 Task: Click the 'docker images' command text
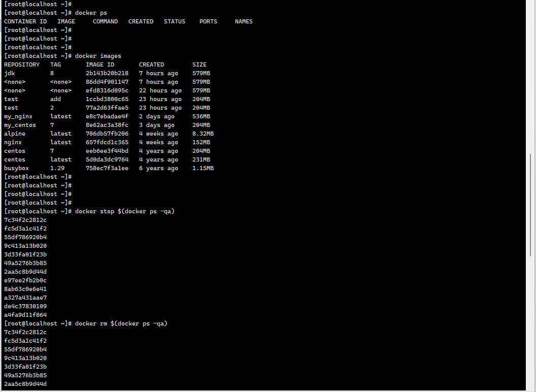click(x=98, y=56)
